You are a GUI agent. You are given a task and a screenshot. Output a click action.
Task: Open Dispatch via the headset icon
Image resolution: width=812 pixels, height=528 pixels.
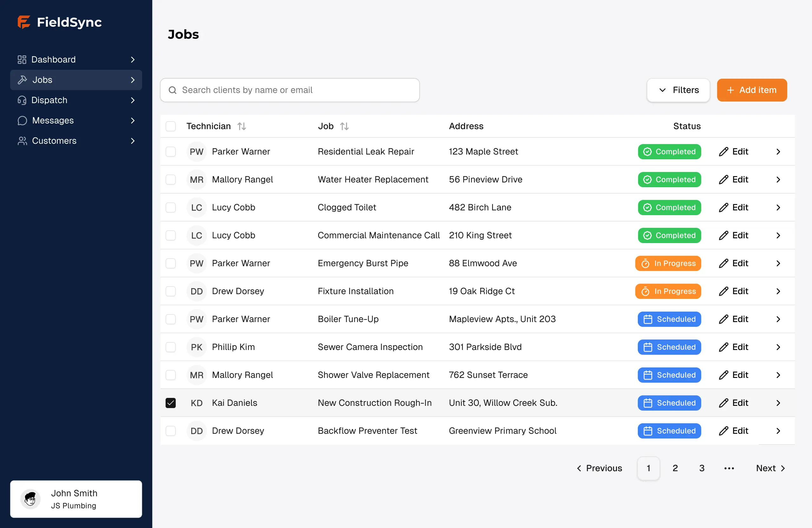tap(22, 100)
